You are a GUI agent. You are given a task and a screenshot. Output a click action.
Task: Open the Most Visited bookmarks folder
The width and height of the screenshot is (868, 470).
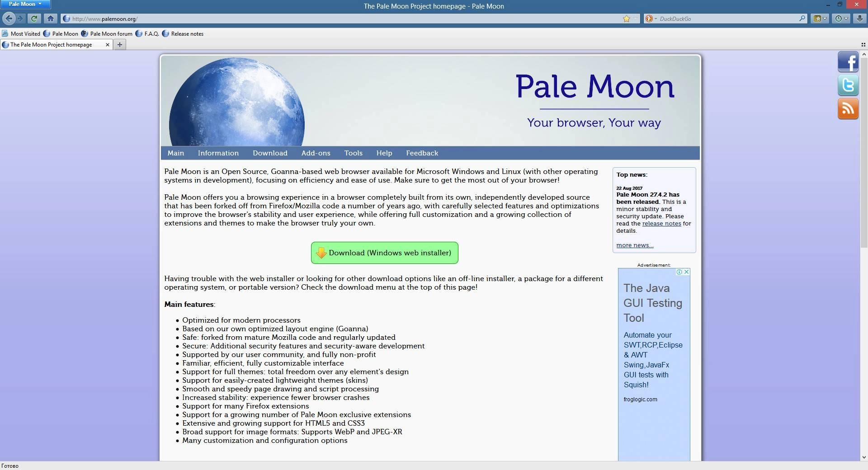pyautogui.click(x=21, y=33)
